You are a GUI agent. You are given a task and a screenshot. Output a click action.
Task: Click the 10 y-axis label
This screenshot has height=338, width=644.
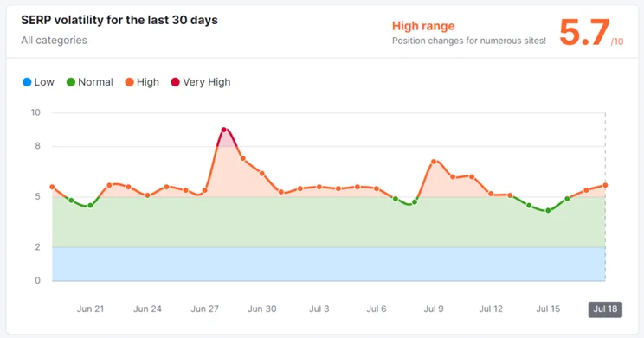point(35,112)
